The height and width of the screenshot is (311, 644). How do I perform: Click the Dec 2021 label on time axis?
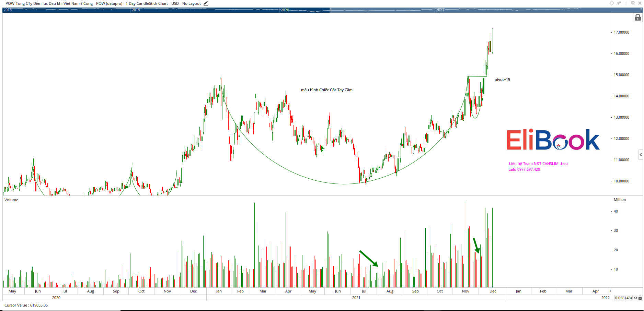493,291
